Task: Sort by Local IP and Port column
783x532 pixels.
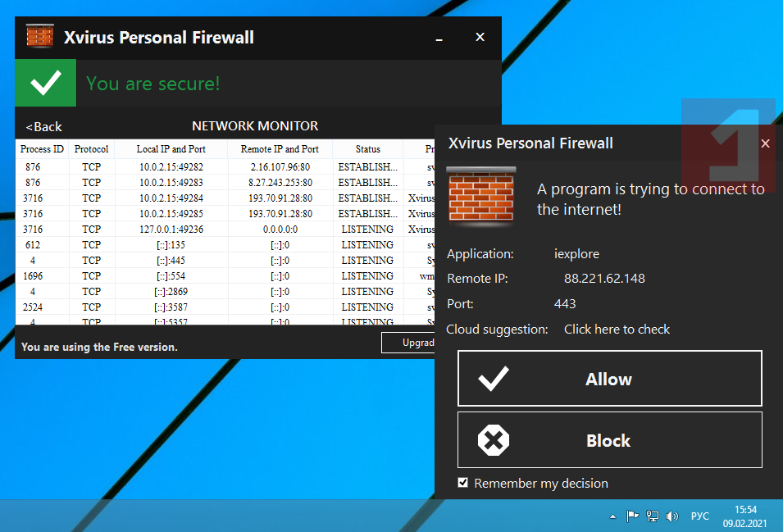Action: coord(171,148)
